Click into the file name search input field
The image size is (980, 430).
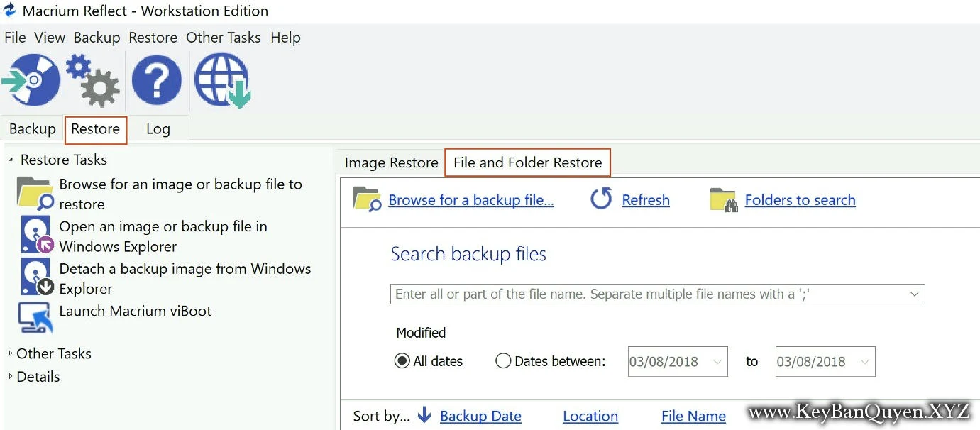tap(657, 294)
